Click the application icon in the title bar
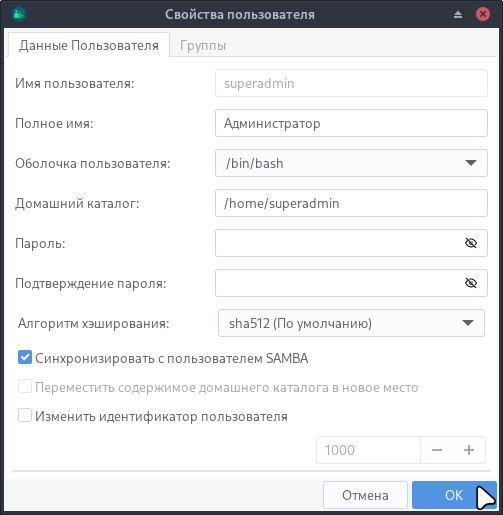 click(19, 14)
